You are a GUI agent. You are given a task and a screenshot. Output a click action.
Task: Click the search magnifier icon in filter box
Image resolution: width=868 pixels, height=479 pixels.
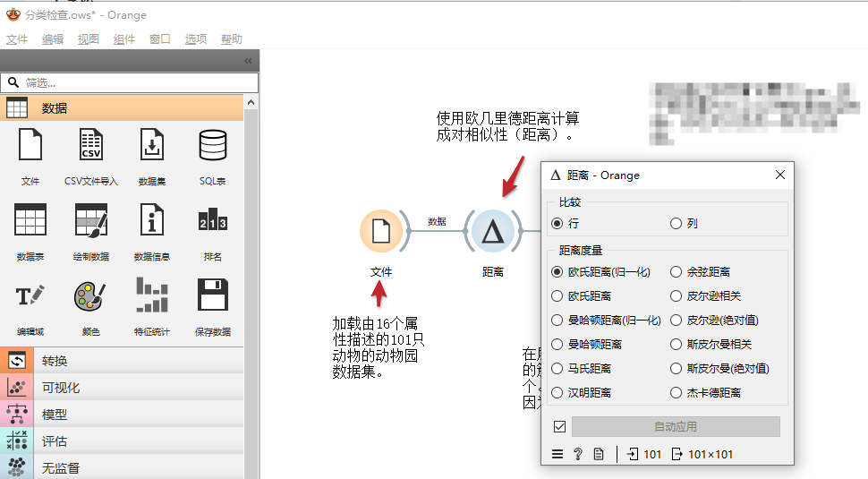pos(13,82)
